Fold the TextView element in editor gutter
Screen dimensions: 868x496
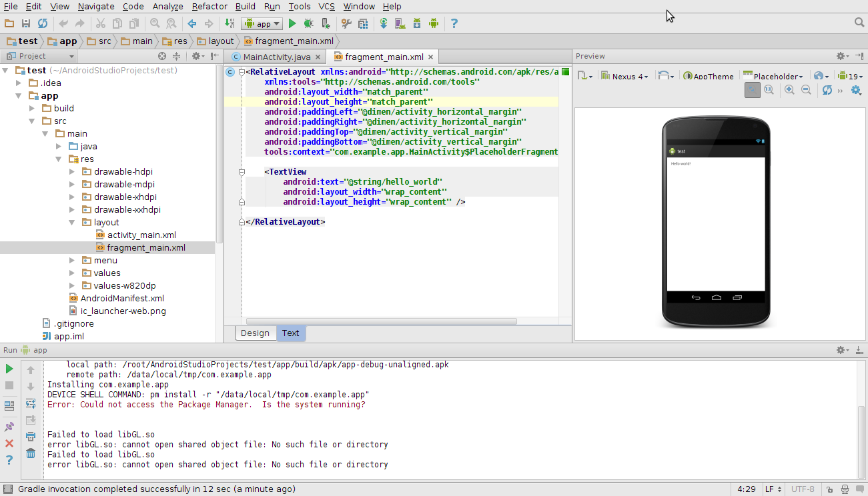(242, 172)
